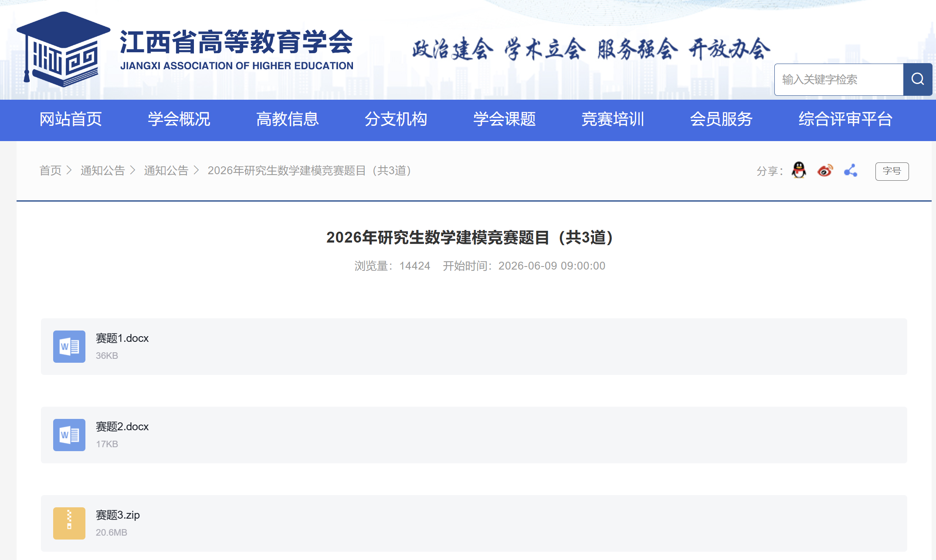
Task: Focus the 输入关键字检索 search field
Action: 839,79
